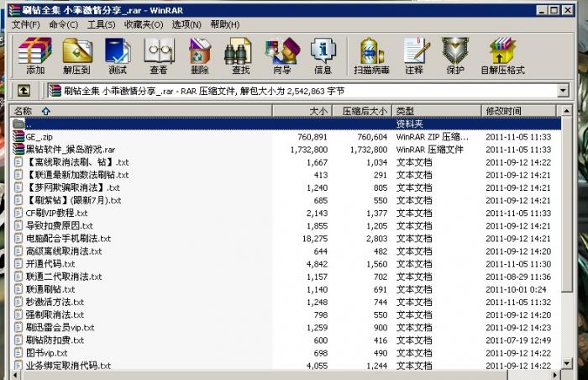Select file 电脑配合手机刷法.txt
Image resolution: width=588 pixels, height=380 pixels.
point(68,239)
